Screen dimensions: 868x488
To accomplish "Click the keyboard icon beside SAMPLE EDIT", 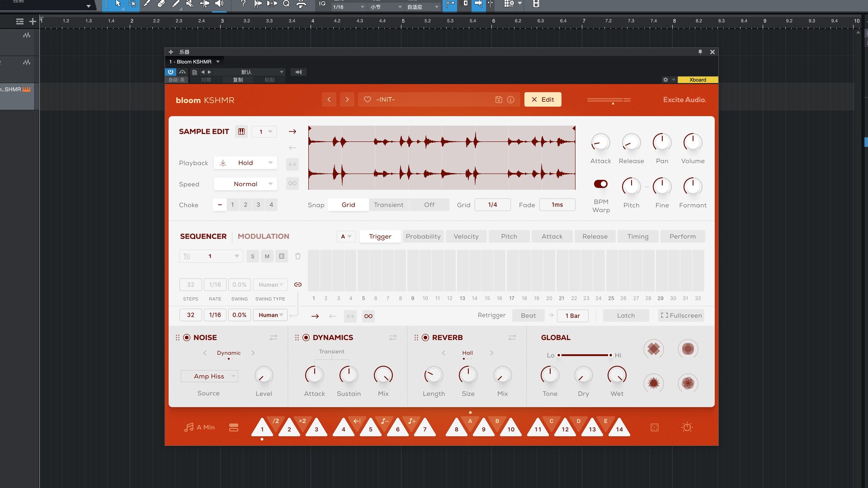I will [x=241, y=131].
